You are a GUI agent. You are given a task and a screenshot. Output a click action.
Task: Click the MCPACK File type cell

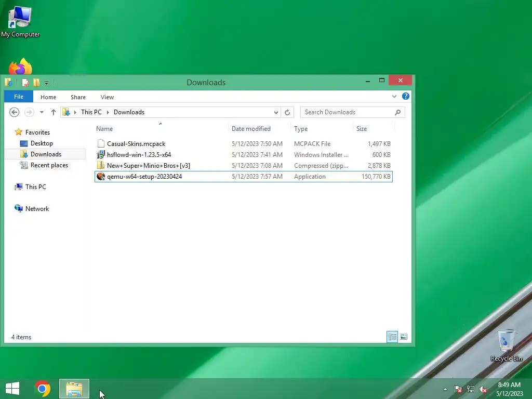pos(312,143)
